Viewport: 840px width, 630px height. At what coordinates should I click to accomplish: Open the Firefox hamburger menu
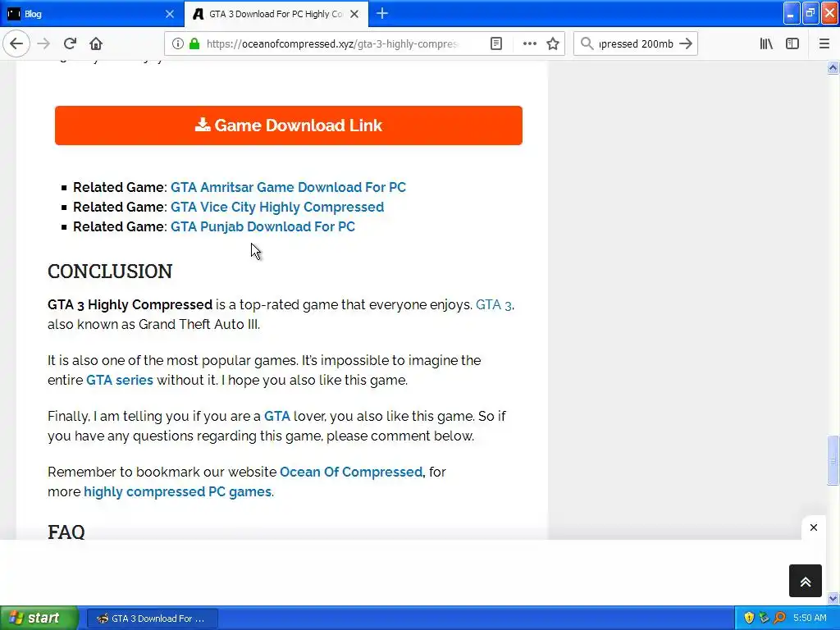(x=824, y=43)
